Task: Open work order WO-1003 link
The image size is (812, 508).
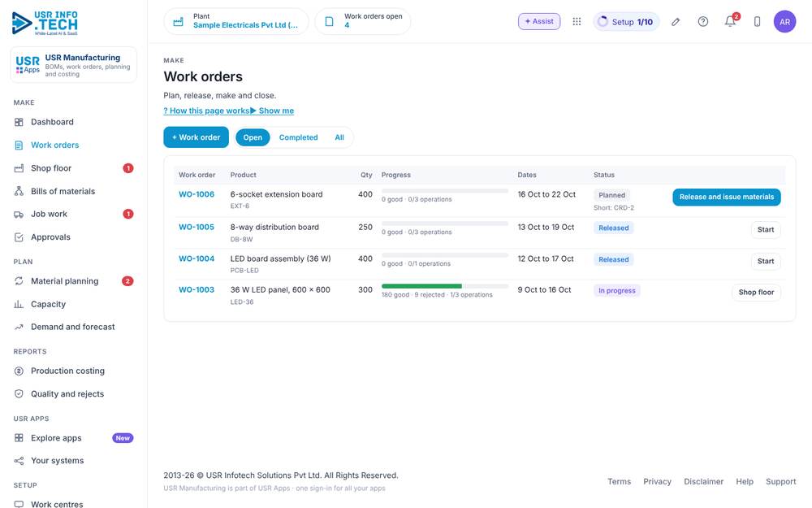Action: pyautogui.click(x=197, y=290)
